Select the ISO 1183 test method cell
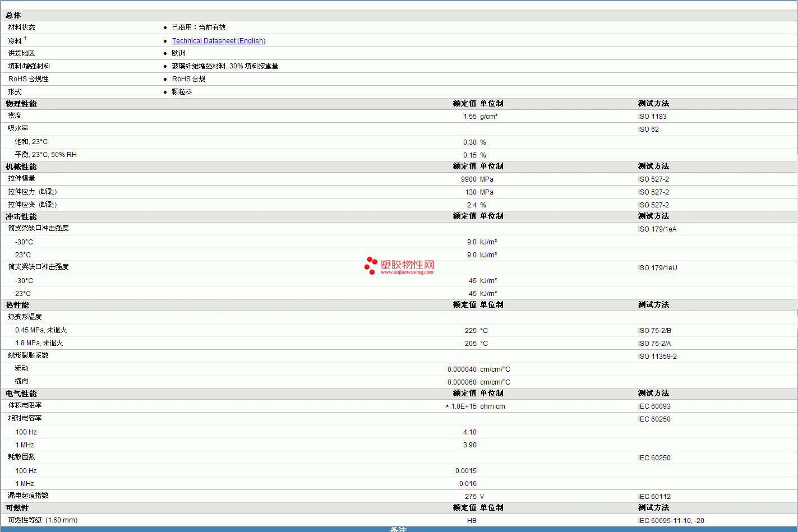 tap(652, 117)
